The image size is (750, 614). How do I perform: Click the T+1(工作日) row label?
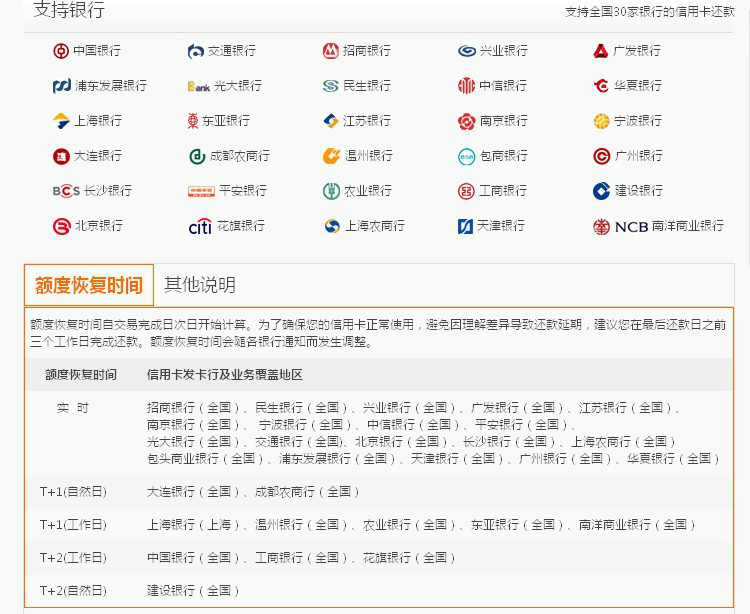coord(73,525)
